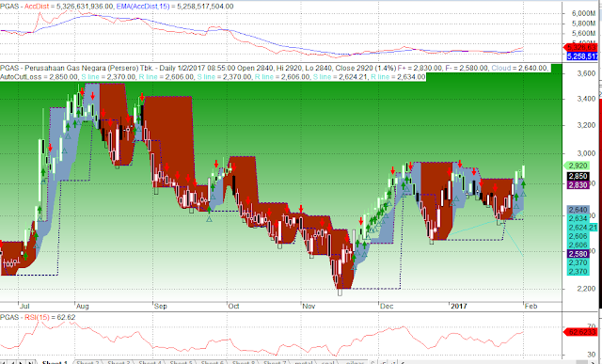Click the Feb label on date axis
602x364 pixels.
531,306
